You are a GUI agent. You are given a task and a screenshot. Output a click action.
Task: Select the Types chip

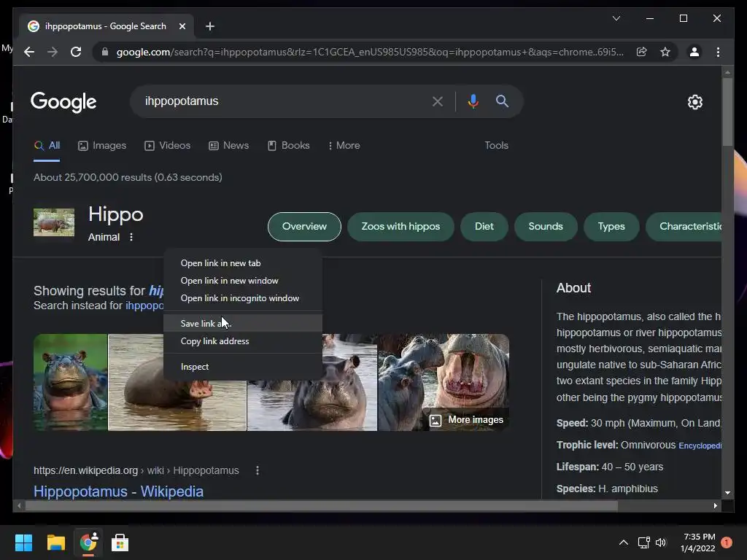[x=611, y=227]
